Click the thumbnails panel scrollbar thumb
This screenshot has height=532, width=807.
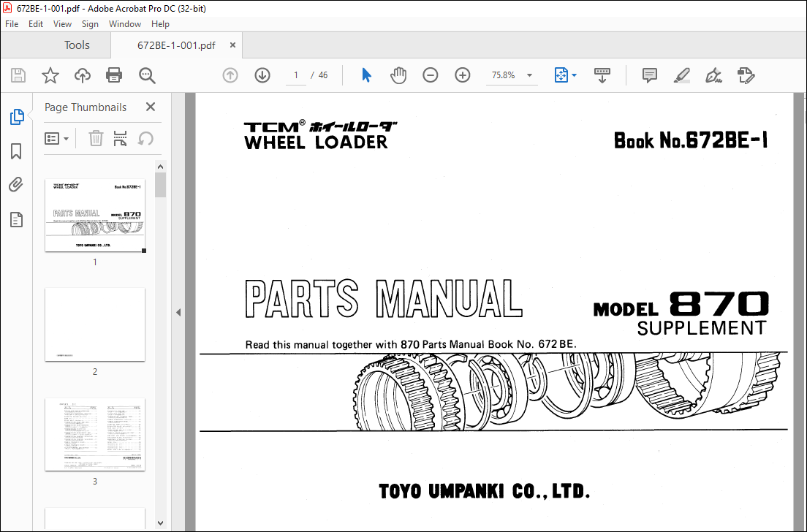161,185
